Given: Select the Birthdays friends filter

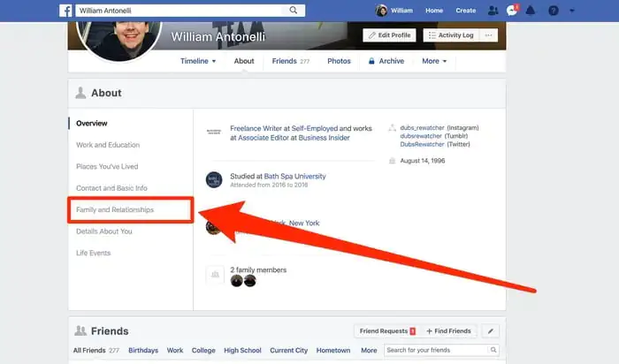Looking at the screenshot, I should point(143,351).
